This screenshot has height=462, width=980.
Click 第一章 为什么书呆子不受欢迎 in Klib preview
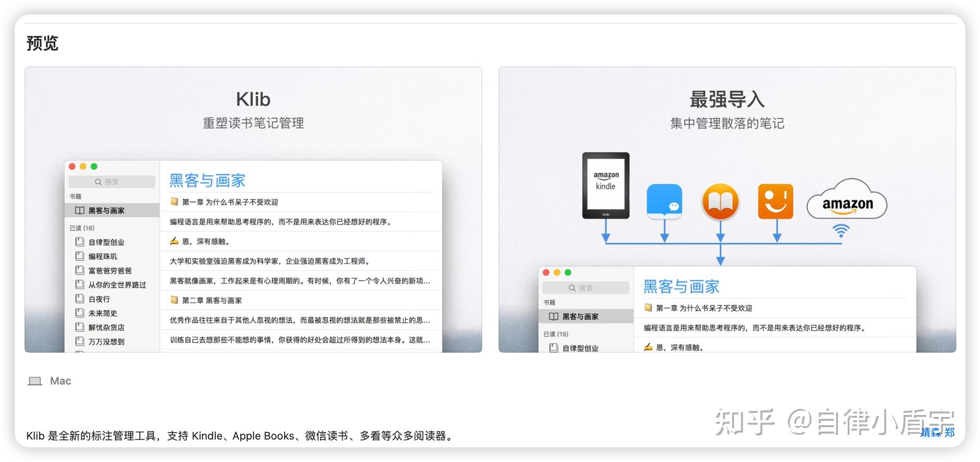tap(230, 202)
